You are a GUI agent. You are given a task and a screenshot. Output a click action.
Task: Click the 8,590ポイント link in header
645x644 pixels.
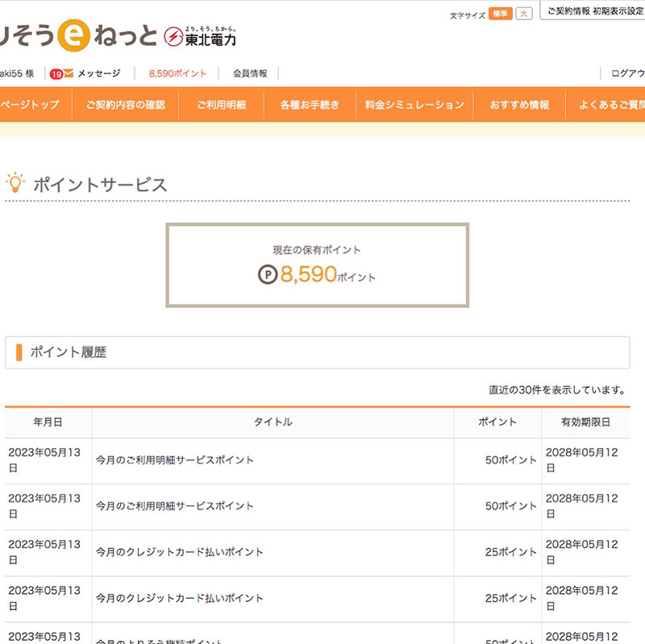[177, 73]
